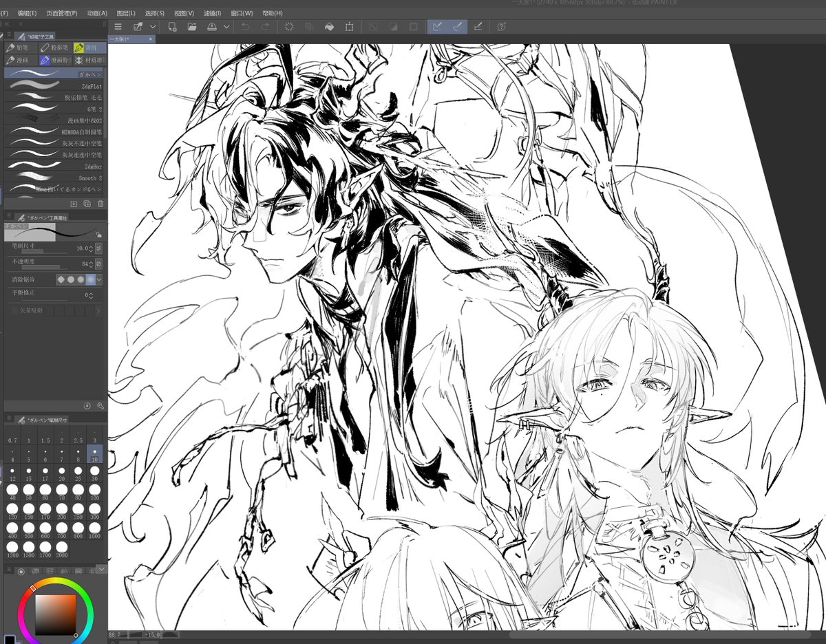Toggle the 矢量吸附 checkbox

[15, 311]
